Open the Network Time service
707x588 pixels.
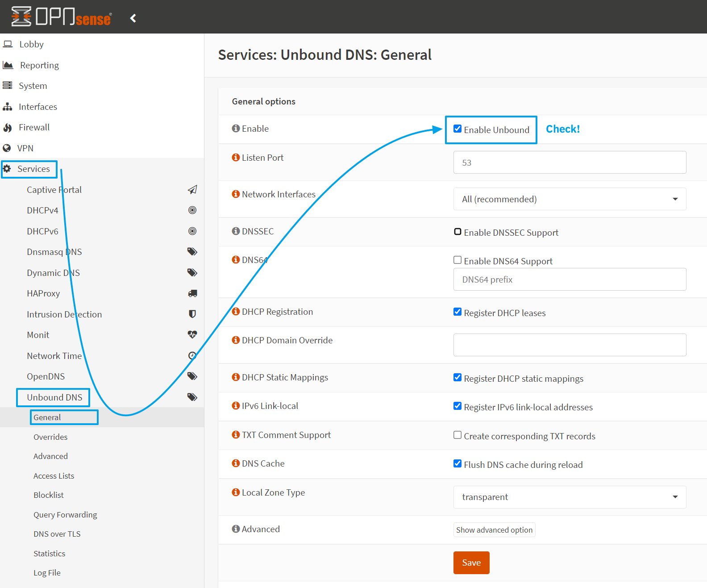pos(54,356)
